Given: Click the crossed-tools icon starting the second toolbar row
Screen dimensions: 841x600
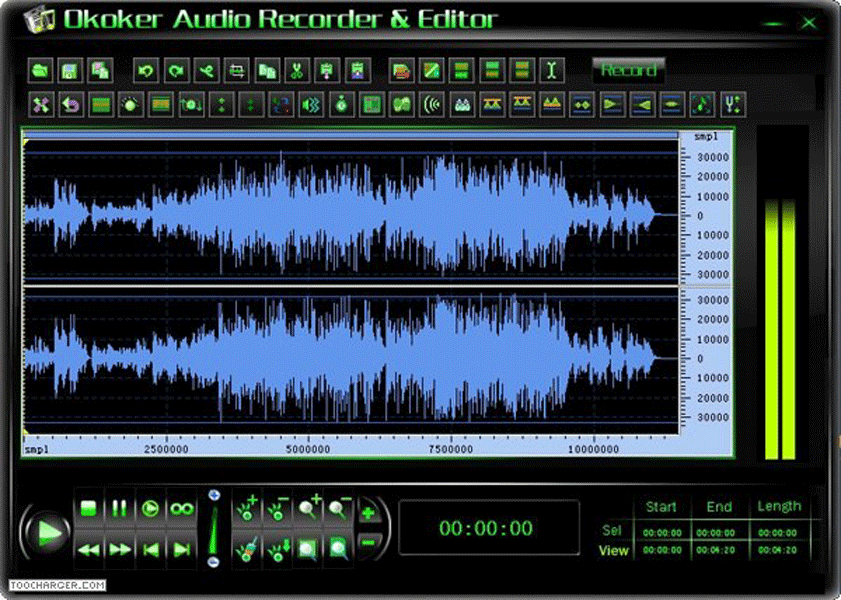Looking at the screenshot, I should click(41, 105).
